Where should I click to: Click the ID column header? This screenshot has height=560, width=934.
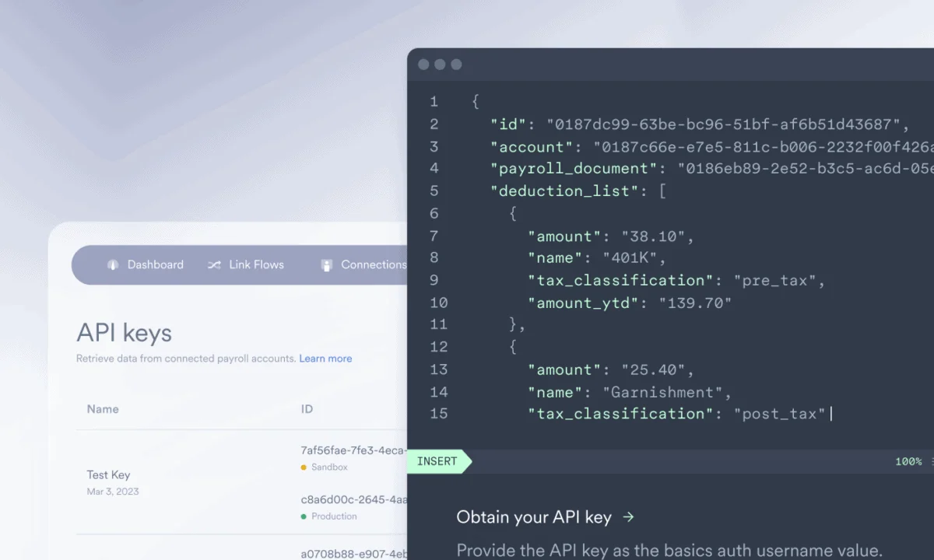click(307, 409)
